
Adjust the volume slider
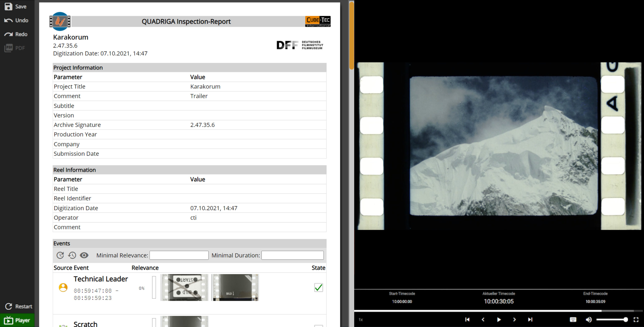(x=612, y=320)
